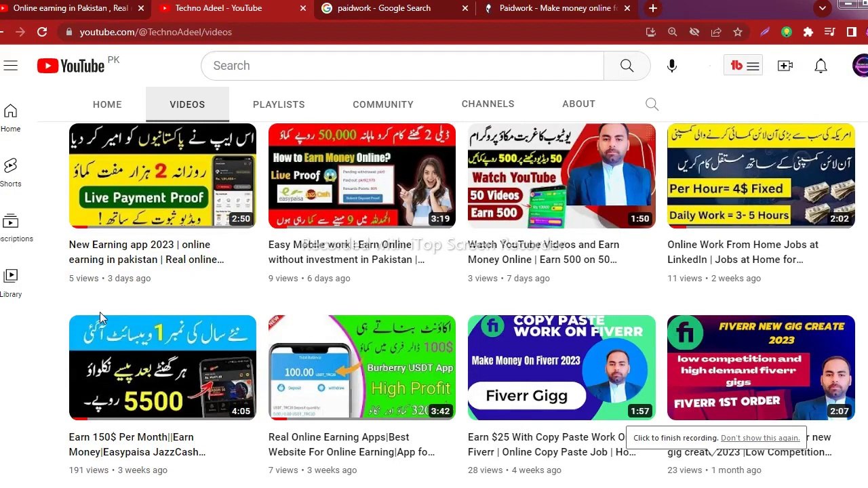Click the install app icon in address bar
The image size is (868, 488).
coord(651,32)
